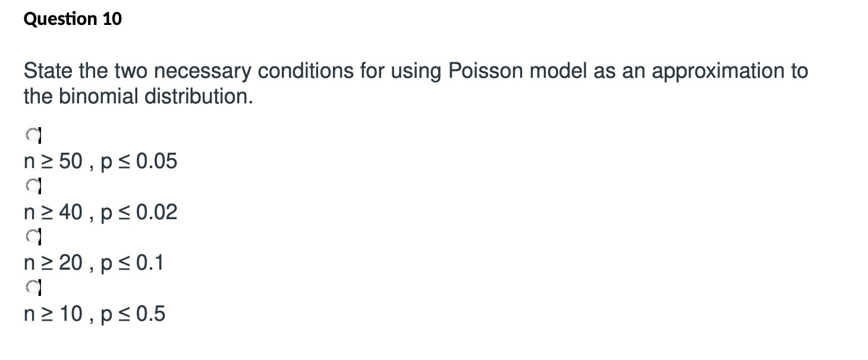
Task: Select the first radio option below the question
Action: click(x=31, y=135)
